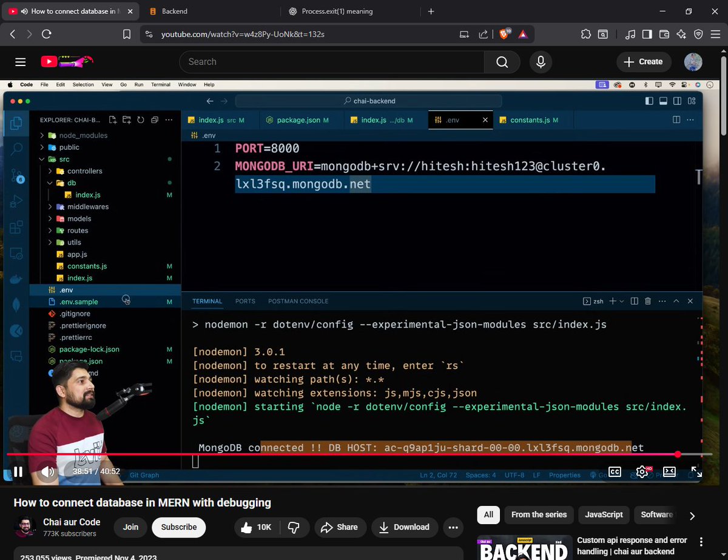728x560 pixels.
Task: Open a new browser tab
Action: [431, 12]
